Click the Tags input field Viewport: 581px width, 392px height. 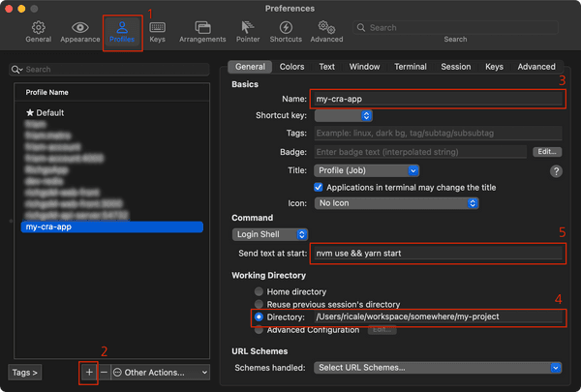click(438, 133)
